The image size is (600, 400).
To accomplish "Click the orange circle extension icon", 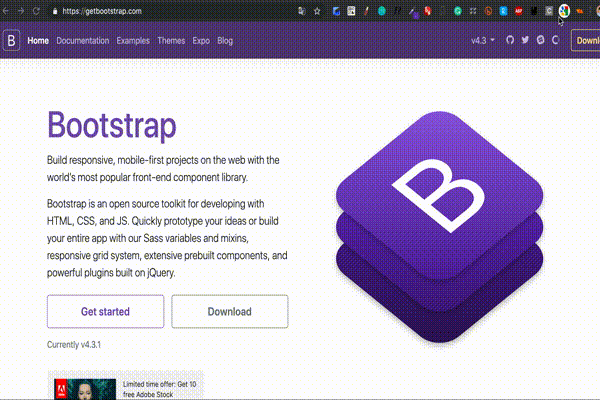I will pos(488,11).
